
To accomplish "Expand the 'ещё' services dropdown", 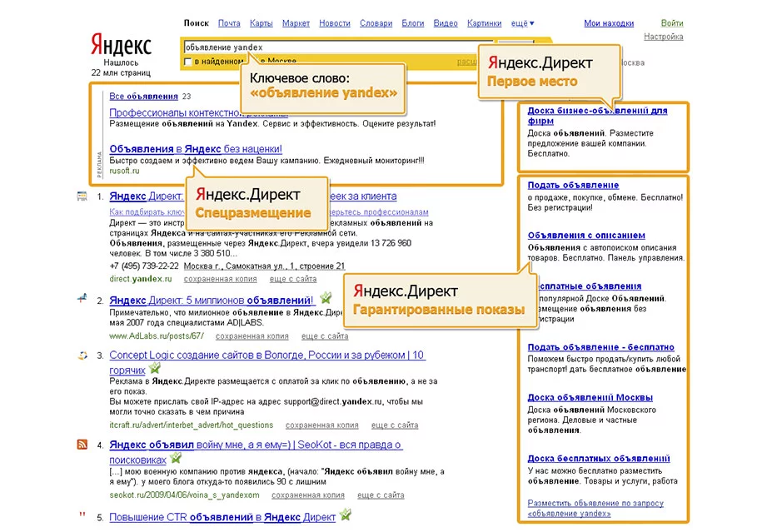I will click(522, 23).
